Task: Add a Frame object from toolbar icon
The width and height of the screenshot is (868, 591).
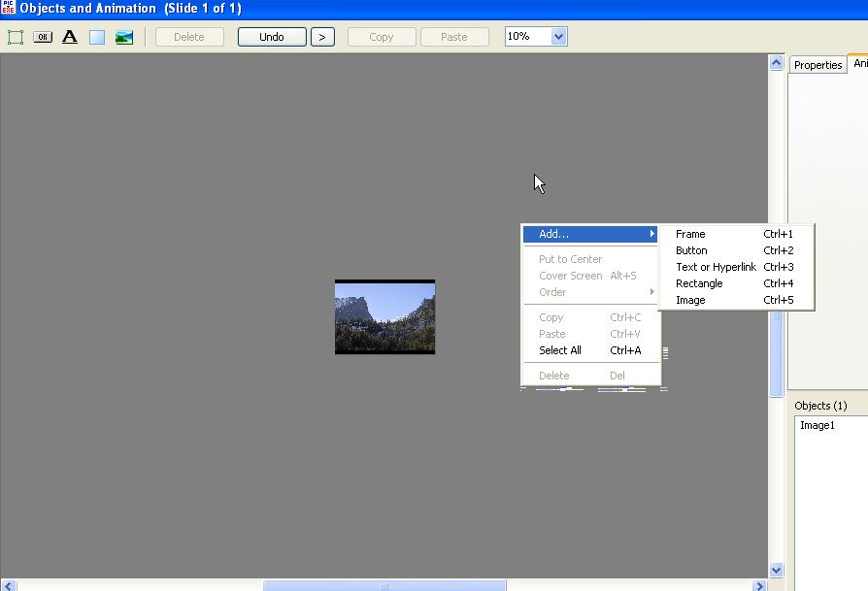Action: (16, 37)
